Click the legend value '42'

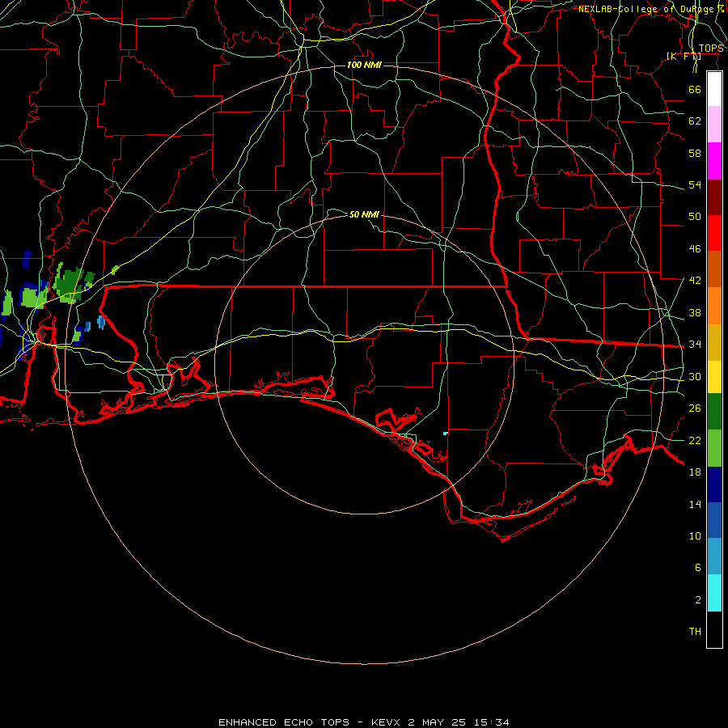coord(695,281)
